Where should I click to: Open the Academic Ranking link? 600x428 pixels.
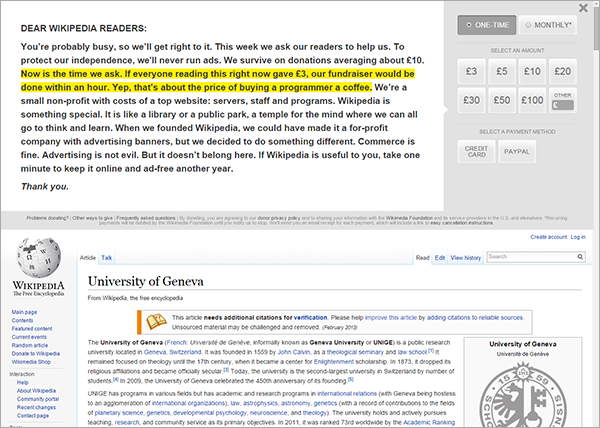pyautogui.click(x=429, y=422)
